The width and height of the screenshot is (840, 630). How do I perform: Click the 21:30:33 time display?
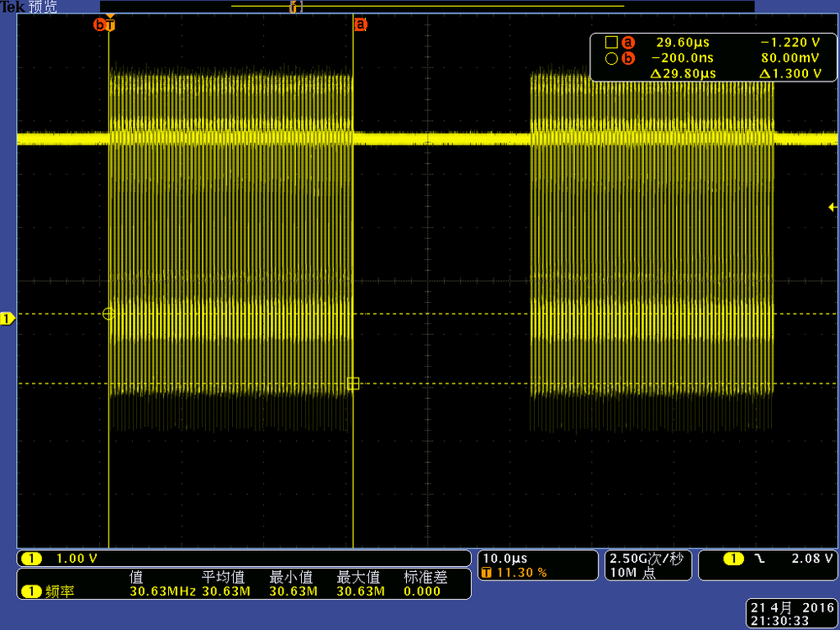(779, 621)
